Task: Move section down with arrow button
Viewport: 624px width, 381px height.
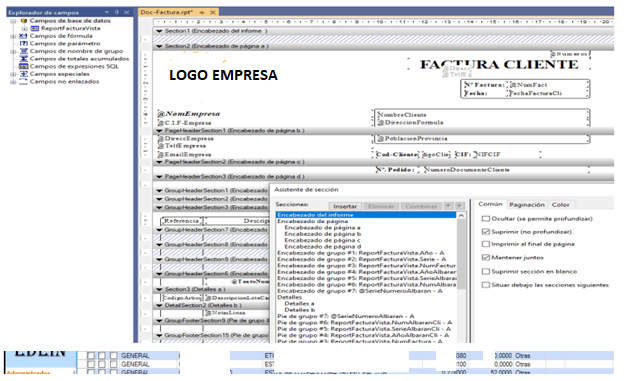Action: pyautogui.click(x=460, y=206)
